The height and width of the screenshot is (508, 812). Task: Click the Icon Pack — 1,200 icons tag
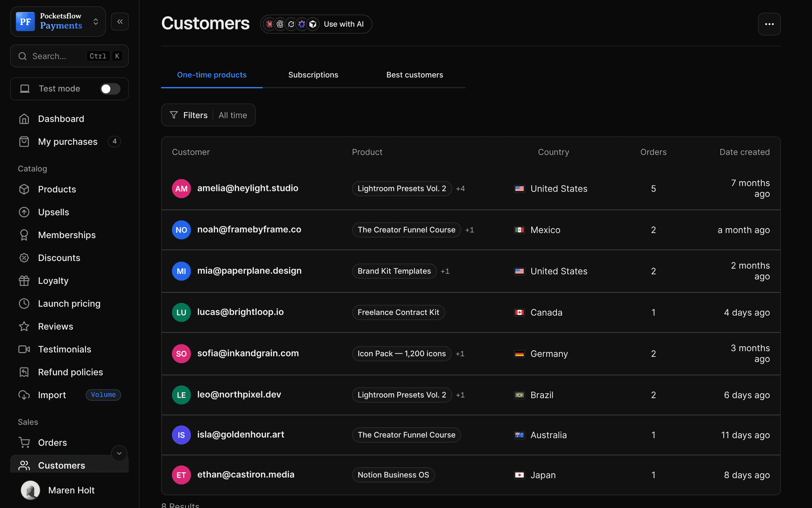click(x=402, y=354)
